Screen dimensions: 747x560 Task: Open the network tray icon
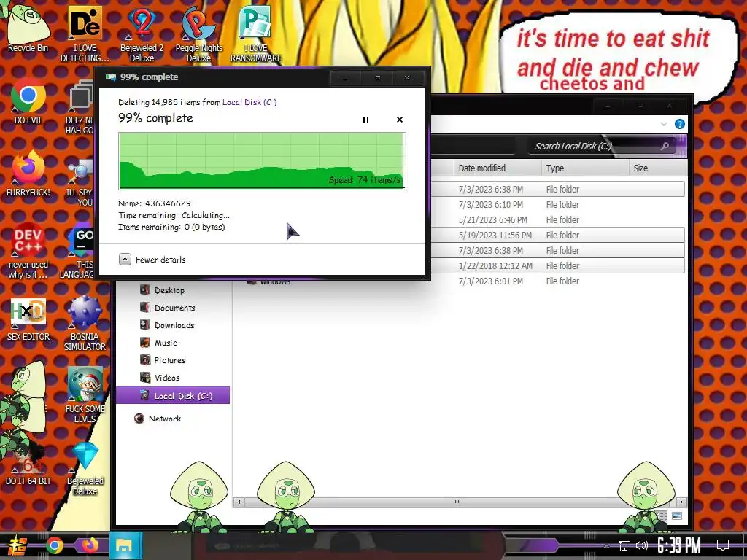point(624,545)
